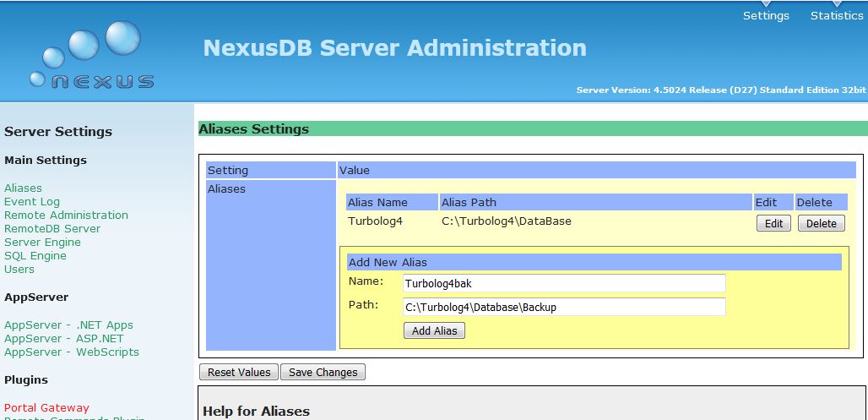The height and width of the screenshot is (420, 868).
Task: Click Edit button for Turbolog4 alias
Action: (773, 223)
